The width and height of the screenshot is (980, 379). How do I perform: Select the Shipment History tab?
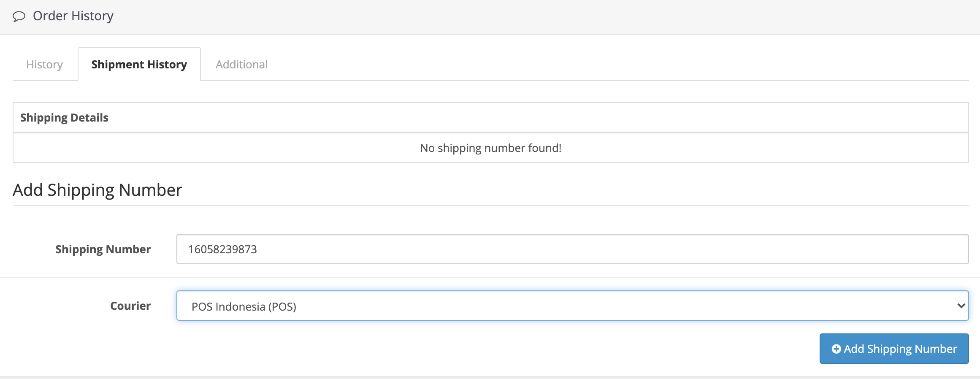(139, 65)
